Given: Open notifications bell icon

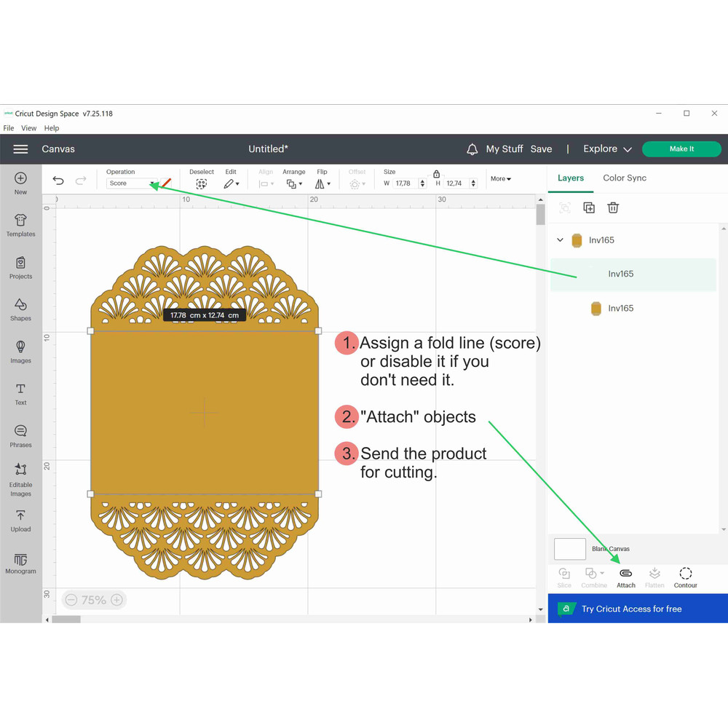Looking at the screenshot, I should click(x=472, y=149).
